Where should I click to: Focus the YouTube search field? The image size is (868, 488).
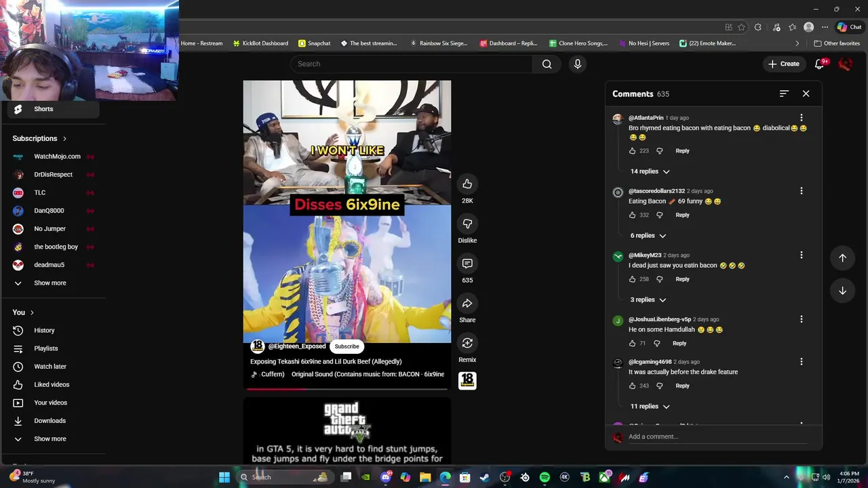tap(412, 64)
